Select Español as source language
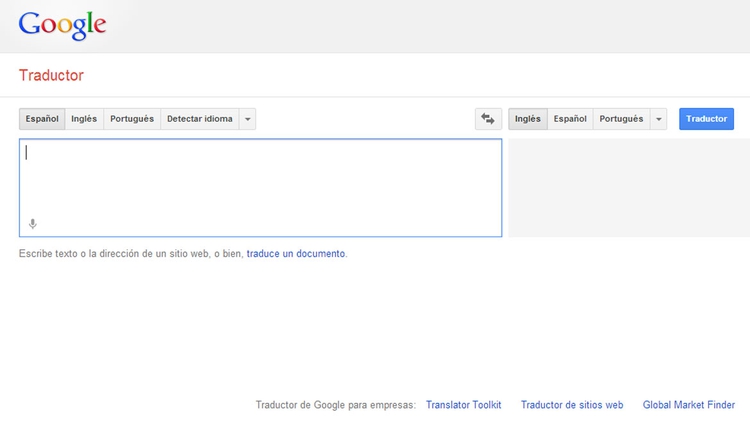This screenshot has height=422, width=750. coord(42,119)
